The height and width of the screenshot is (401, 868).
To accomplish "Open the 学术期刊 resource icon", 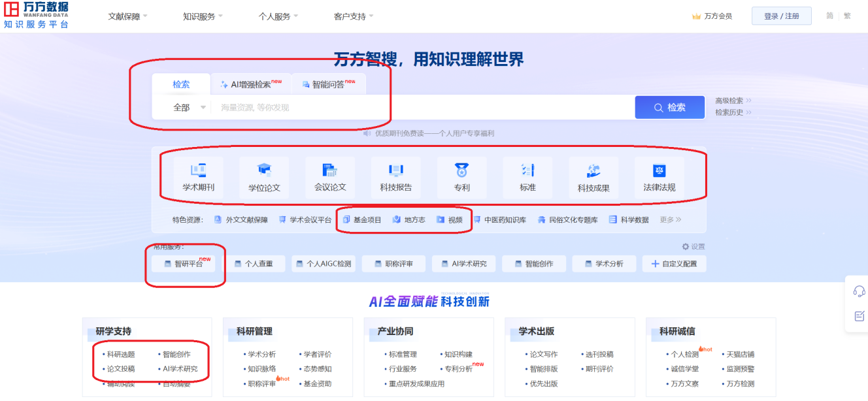I will tap(199, 170).
